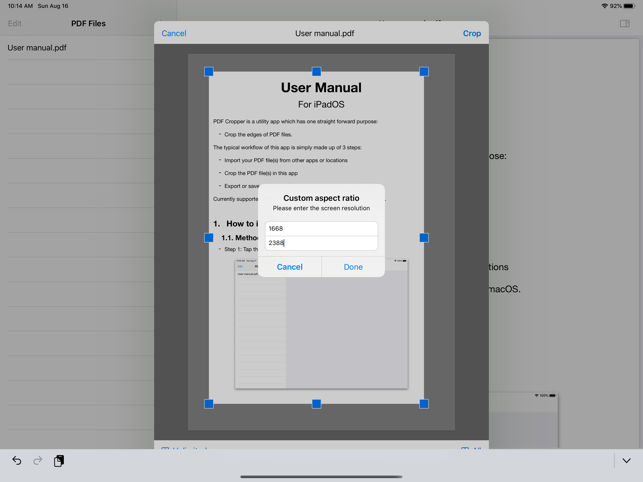Click the top-left crop handle
This screenshot has height=482, width=643.
pyautogui.click(x=209, y=72)
